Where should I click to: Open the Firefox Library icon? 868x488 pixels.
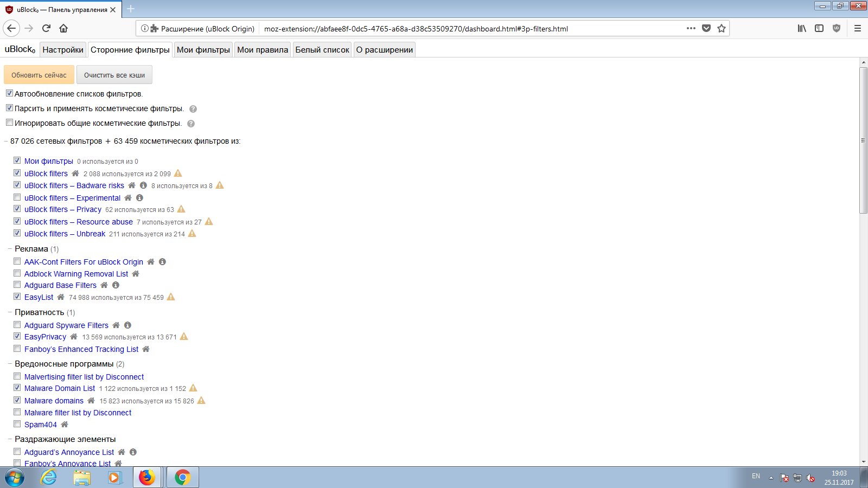point(802,28)
